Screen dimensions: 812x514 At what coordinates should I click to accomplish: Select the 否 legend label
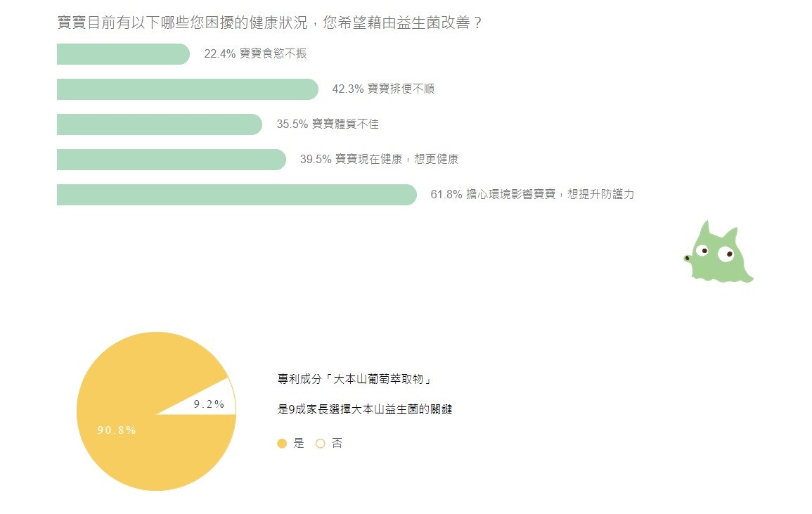(337, 444)
